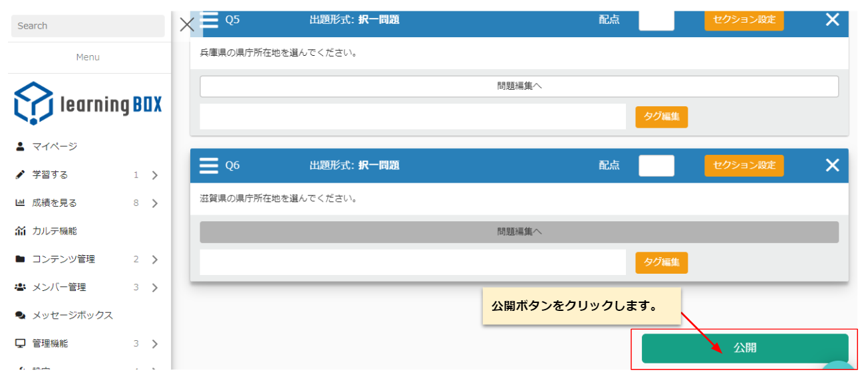
Task: Click the learningBOX logo
Action: (88, 104)
